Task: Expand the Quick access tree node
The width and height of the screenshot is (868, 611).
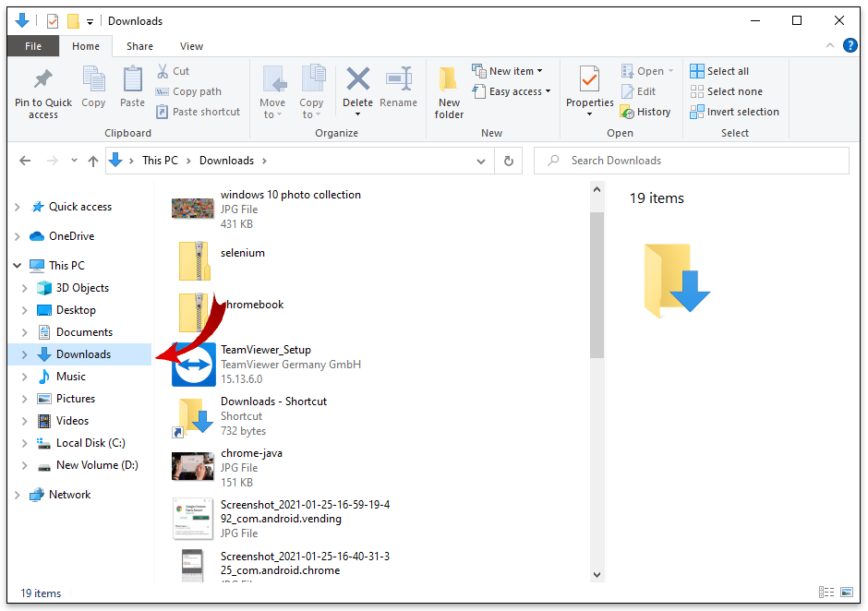Action: point(18,208)
